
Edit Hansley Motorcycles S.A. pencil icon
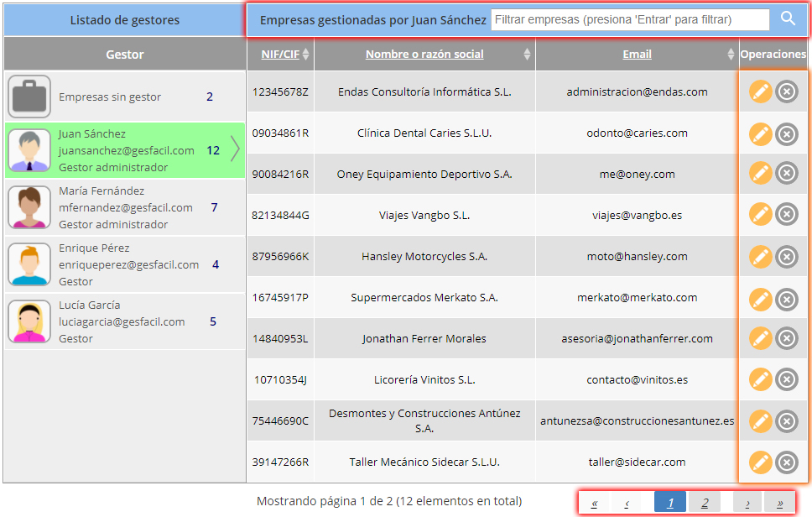760,257
